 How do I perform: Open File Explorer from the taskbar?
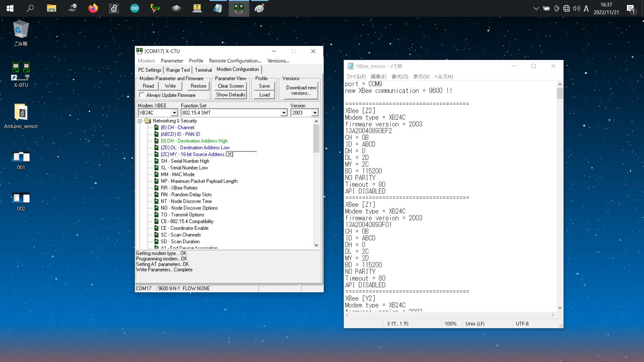click(51, 8)
